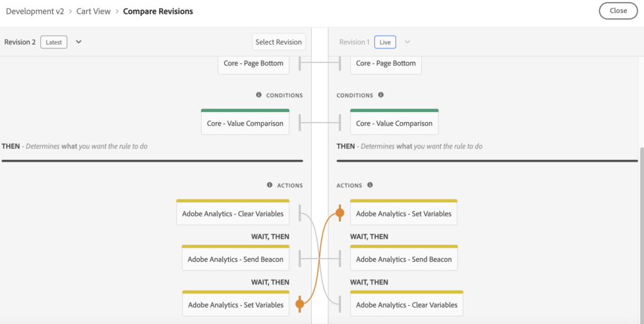
Task: Open left Core - Value Comparison condition
Action: pos(245,123)
